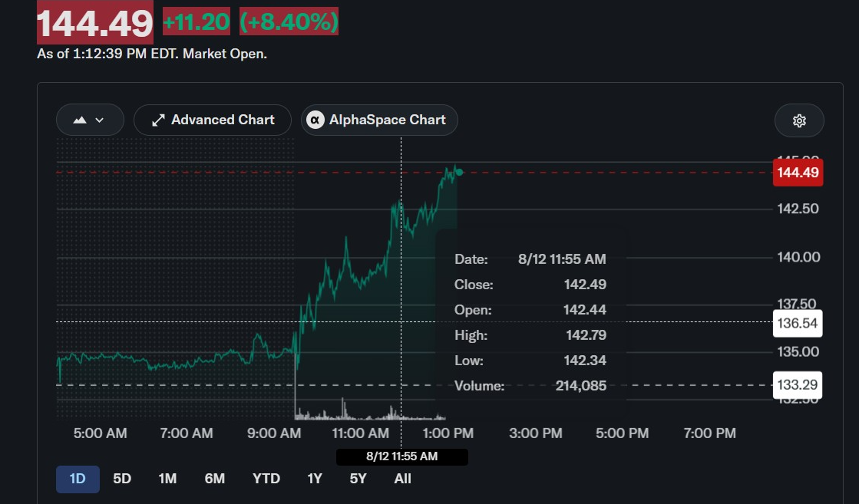859x504 pixels.
Task: Open the AlphaSpace Chart button
Action: click(x=379, y=120)
